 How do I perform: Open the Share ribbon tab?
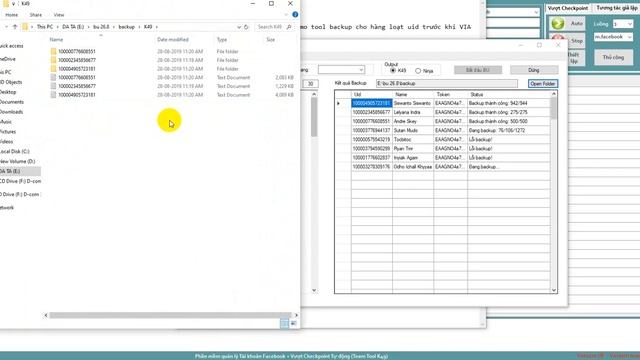[36, 15]
